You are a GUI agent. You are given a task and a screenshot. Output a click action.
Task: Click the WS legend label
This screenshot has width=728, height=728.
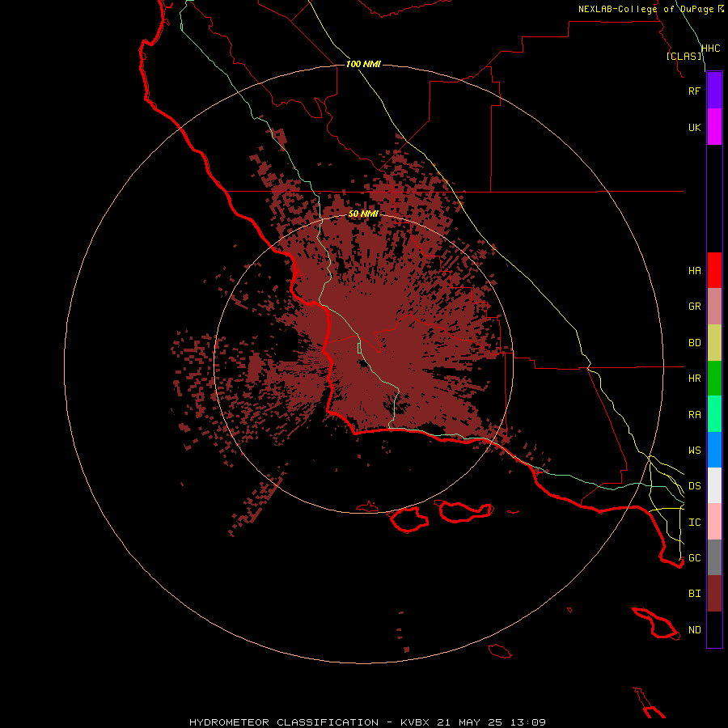point(695,450)
